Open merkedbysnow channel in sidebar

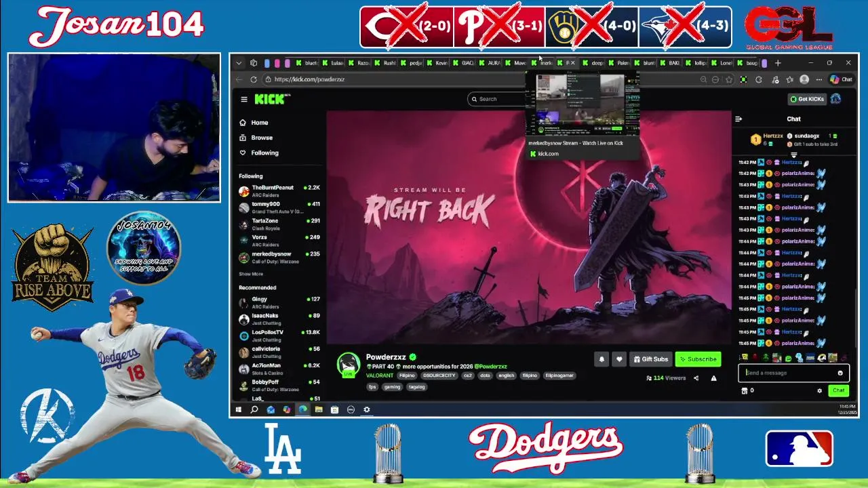pyautogui.click(x=279, y=257)
